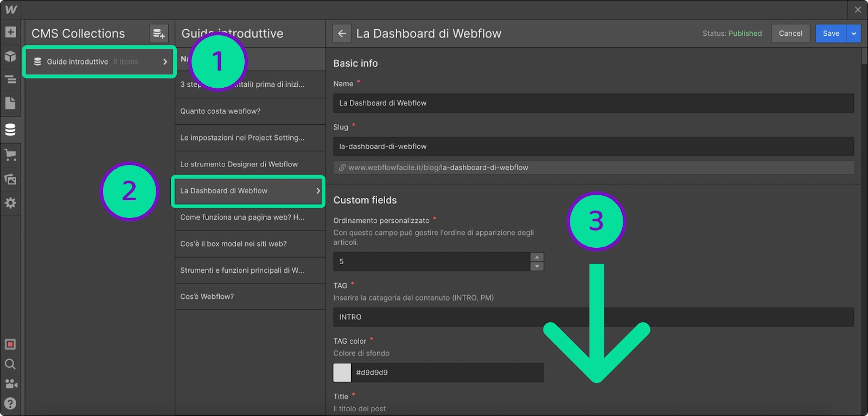The width and height of the screenshot is (868, 416).
Task: Click the Custom fields heading
Action: click(x=365, y=200)
